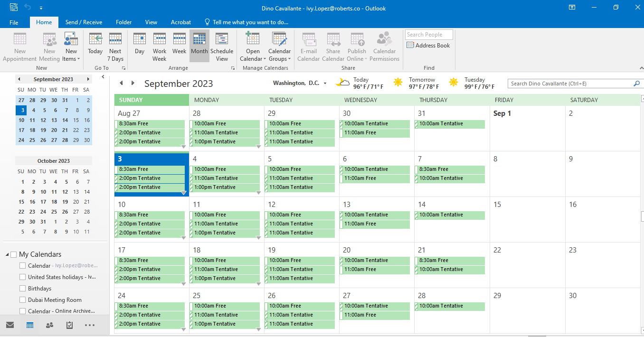Open Customize Quick Access Toolbar arrow

pyautogui.click(x=41, y=8)
